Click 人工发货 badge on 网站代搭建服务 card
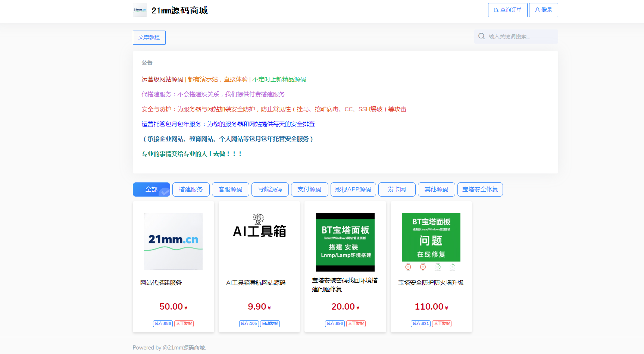This screenshot has height=354, width=644. point(184,324)
